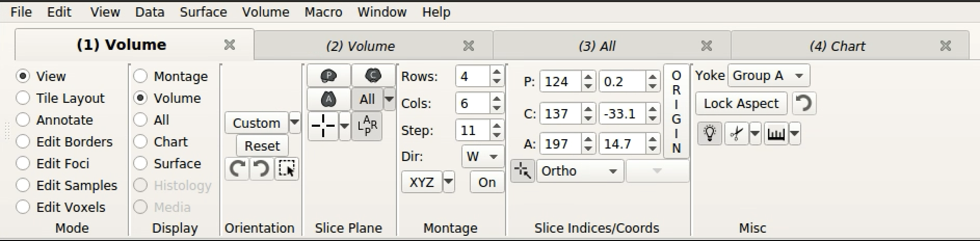This screenshot has width=980, height=241.
Task: Switch to the (2) Volume tab
Action: pos(373,46)
